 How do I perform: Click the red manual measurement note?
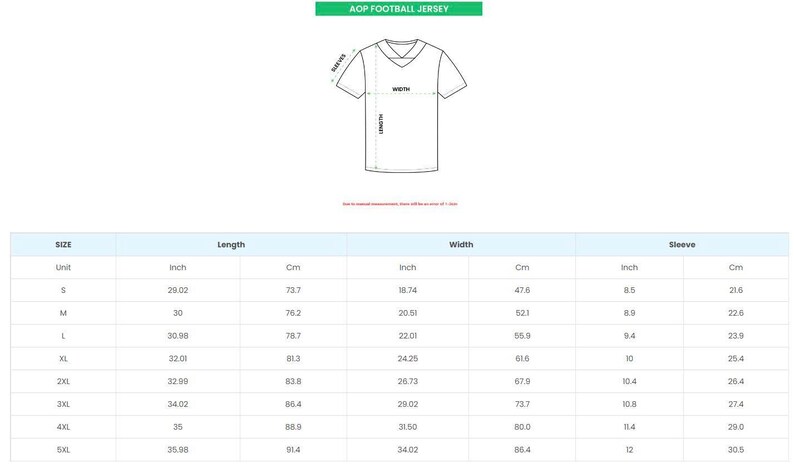coord(400,204)
